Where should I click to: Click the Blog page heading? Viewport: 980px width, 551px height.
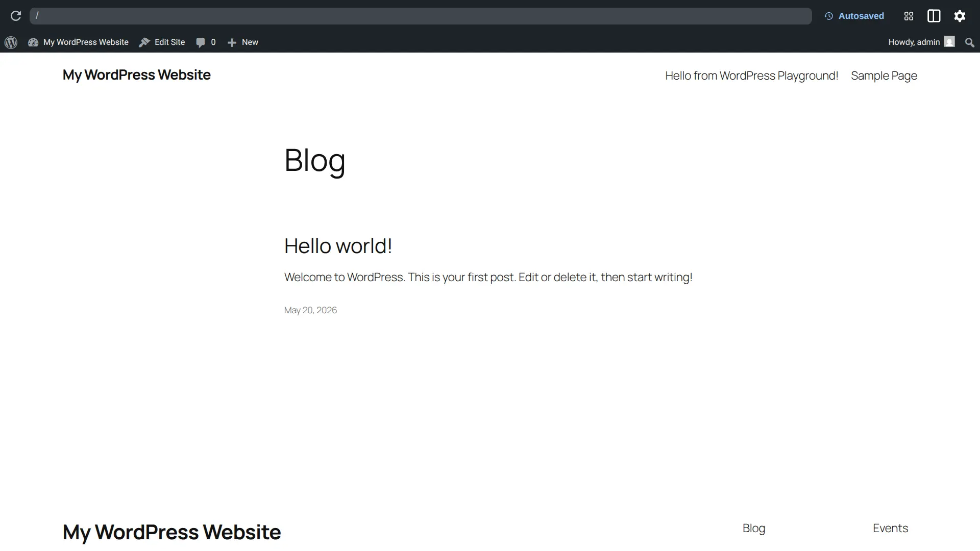(x=315, y=160)
